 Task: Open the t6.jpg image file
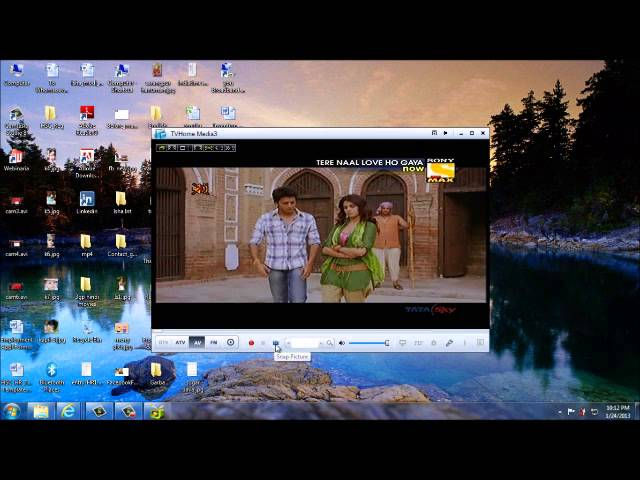pyautogui.click(x=51, y=246)
